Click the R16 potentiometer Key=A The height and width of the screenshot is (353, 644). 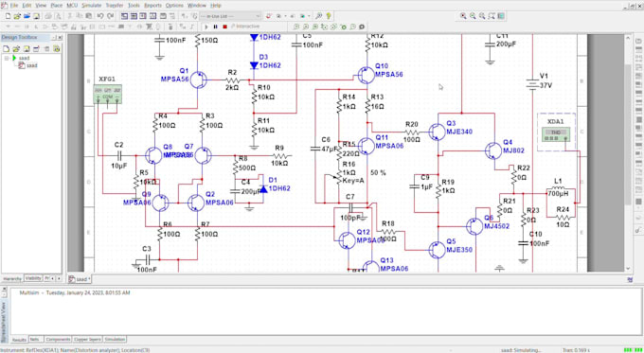tap(339, 177)
